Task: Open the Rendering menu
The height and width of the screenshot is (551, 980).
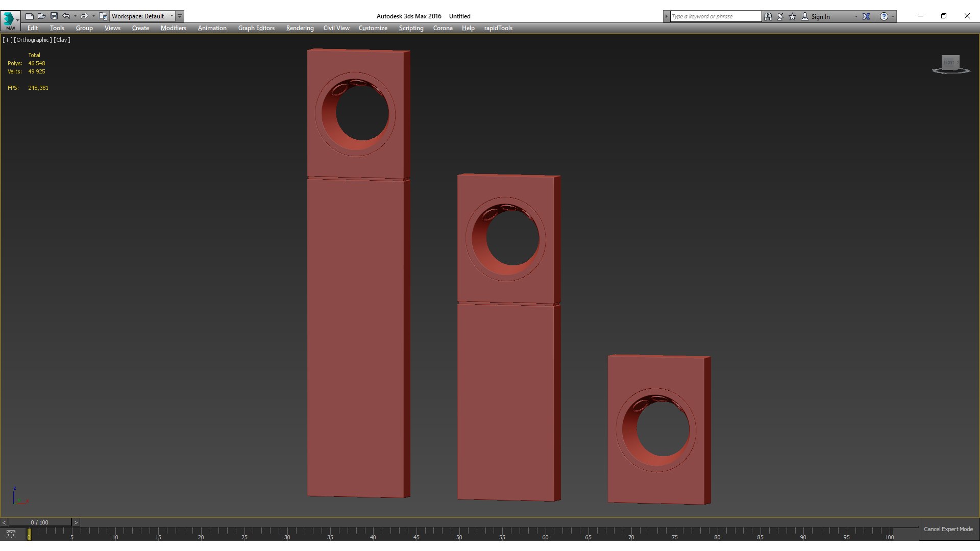Action: 300,28
